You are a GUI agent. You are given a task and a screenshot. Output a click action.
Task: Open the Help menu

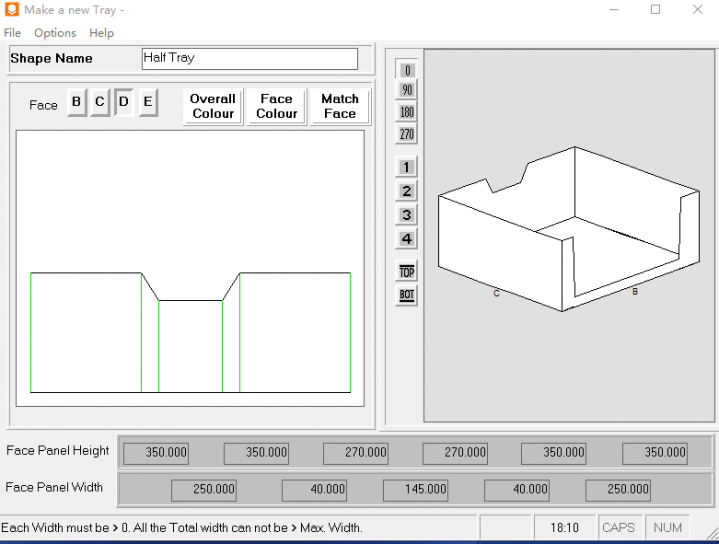click(x=101, y=33)
